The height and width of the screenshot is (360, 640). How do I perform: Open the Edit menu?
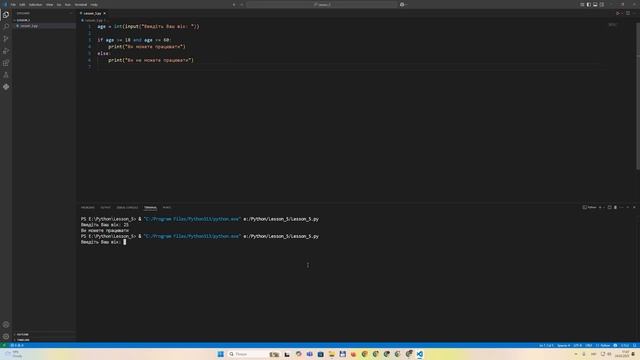(22, 4)
